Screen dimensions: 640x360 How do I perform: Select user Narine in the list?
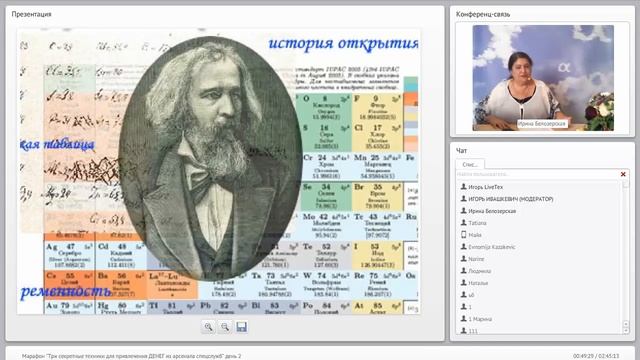click(x=476, y=259)
